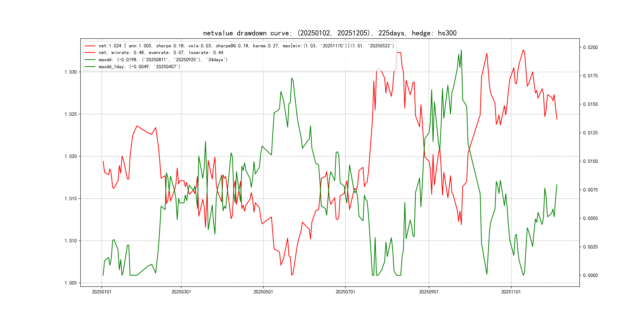
Task: Click the 20250701 x-axis date label
Action: click(345, 292)
